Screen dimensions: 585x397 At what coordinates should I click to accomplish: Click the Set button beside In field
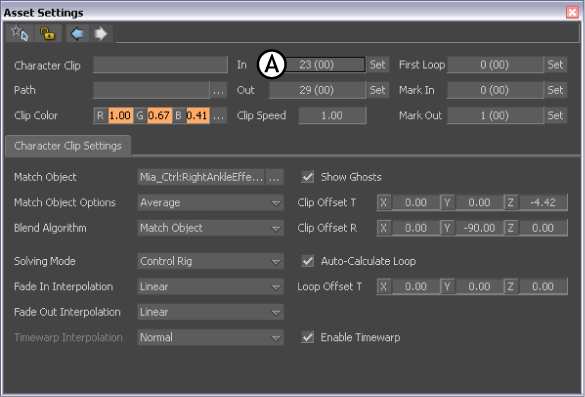378,65
